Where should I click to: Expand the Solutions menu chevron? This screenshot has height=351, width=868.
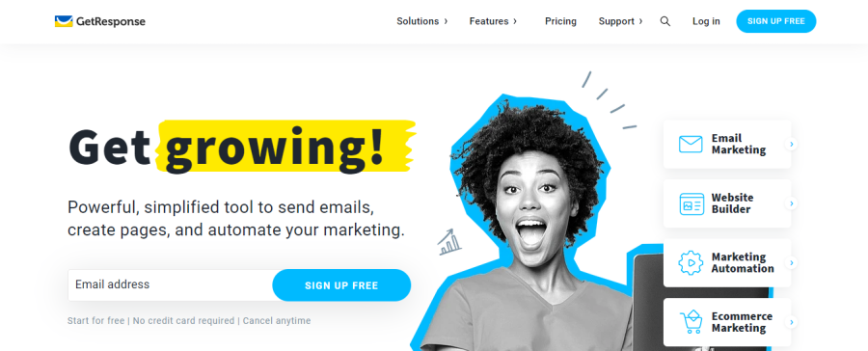(x=446, y=21)
